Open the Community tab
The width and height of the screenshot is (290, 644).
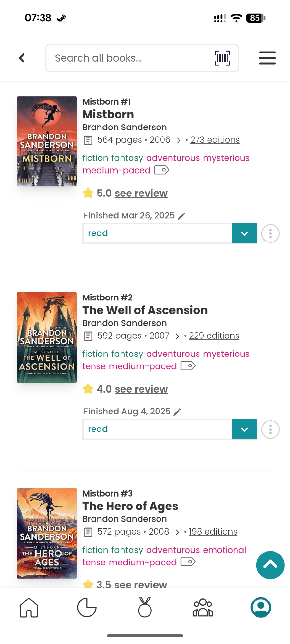click(x=203, y=608)
